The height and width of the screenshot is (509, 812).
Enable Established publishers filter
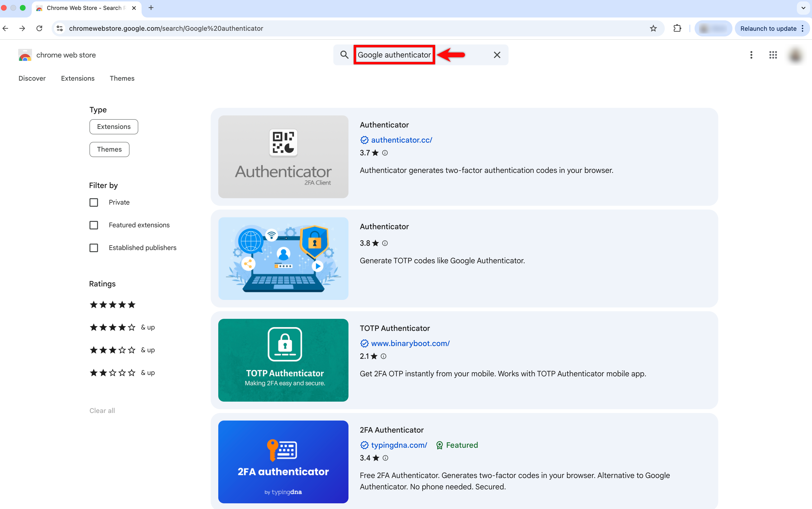(x=94, y=248)
